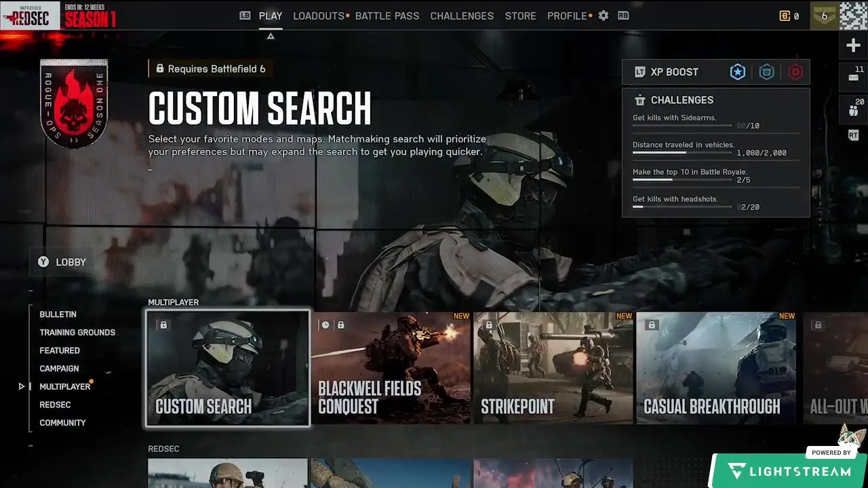868x488 pixels.
Task: Click the clock icon on Blackwell Fields card
Action: (x=325, y=325)
